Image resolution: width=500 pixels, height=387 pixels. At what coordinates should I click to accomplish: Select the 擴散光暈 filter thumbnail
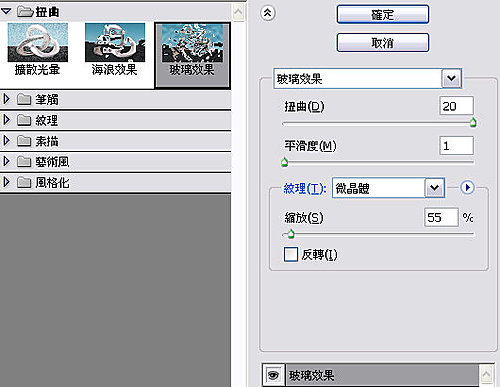pos(38,49)
